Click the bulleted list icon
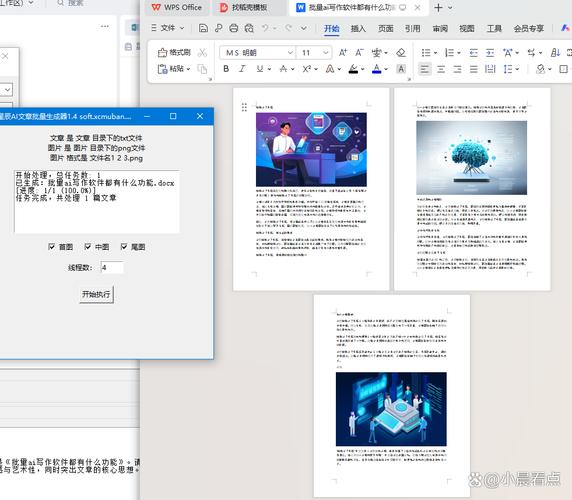This screenshot has width=572, height=500. [x=426, y=53]
